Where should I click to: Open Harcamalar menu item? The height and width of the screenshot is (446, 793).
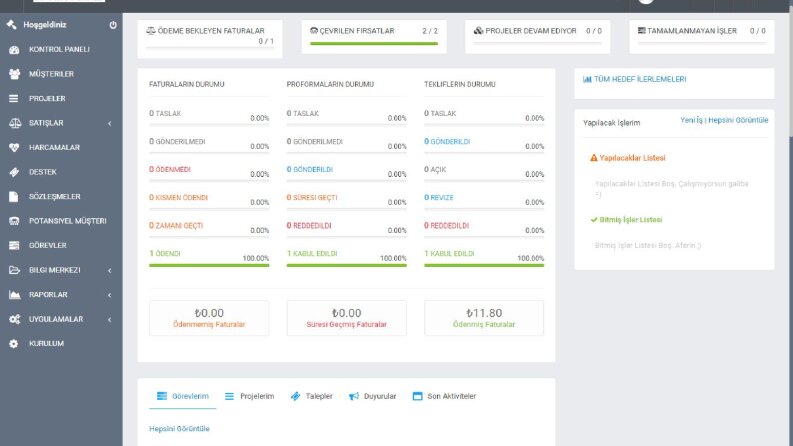(x=61, y=148)
